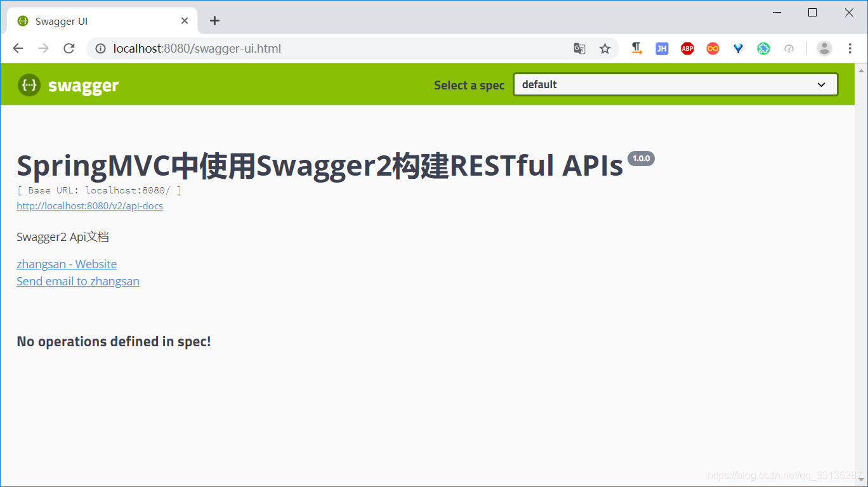Image resolution: width=868 pixels, height=487 pixels.
Task: Close the Swagger UI tab
Action: click(x=185, y=21)
